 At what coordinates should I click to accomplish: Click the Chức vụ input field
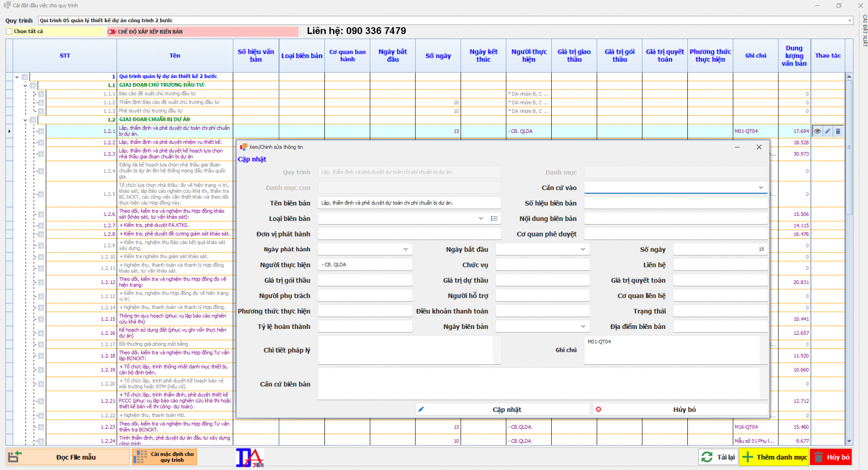pyautogui.click(x=542, y=265)
